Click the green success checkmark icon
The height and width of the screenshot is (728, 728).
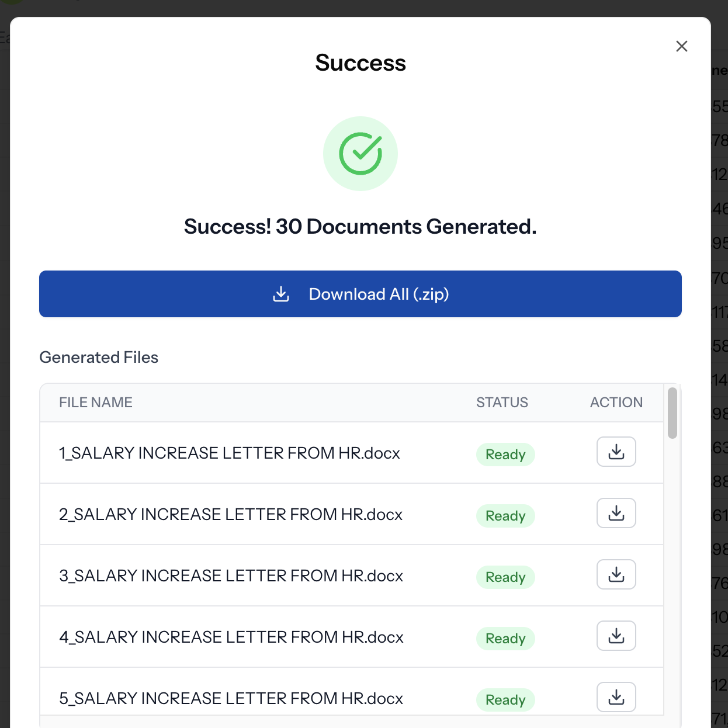[x=360, y=154]
